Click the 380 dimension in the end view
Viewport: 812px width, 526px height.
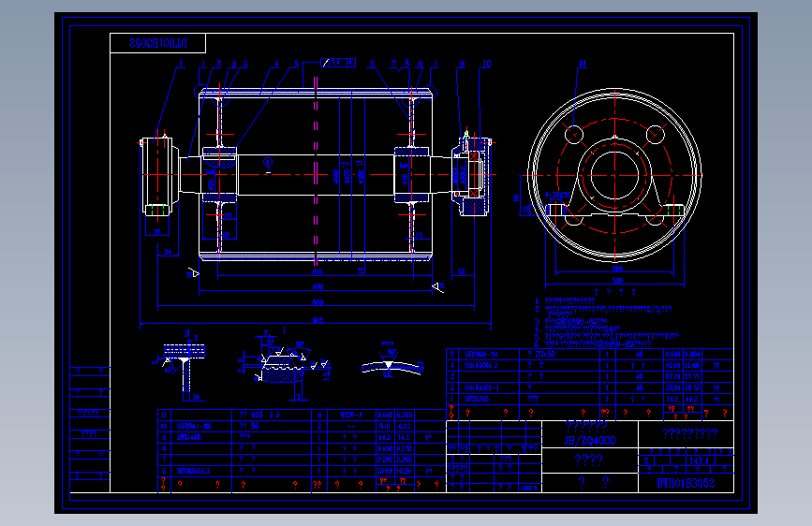[617, 281]
